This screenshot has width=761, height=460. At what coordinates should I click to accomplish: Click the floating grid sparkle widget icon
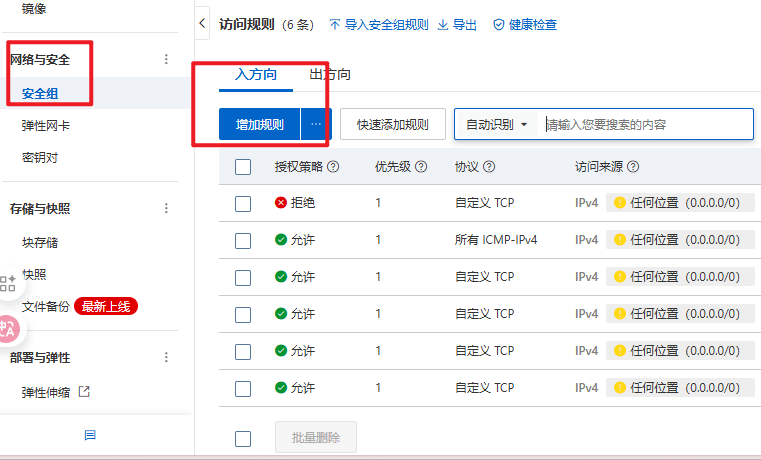8,283
